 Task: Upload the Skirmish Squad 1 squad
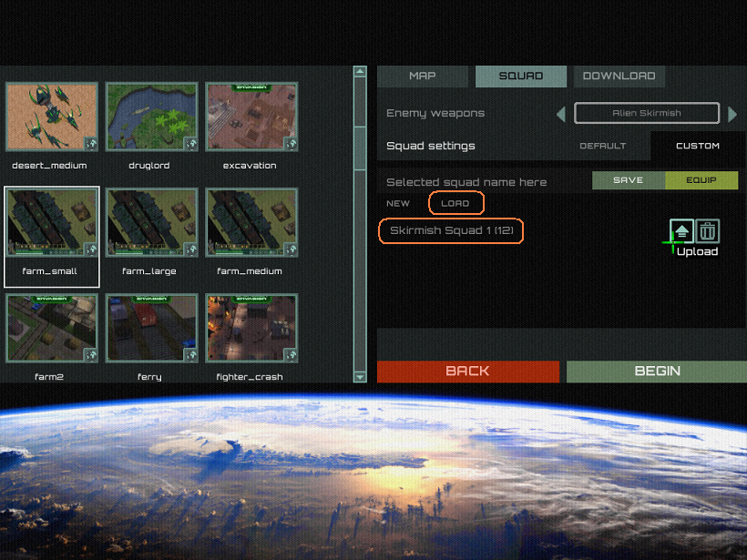point(681,231)
